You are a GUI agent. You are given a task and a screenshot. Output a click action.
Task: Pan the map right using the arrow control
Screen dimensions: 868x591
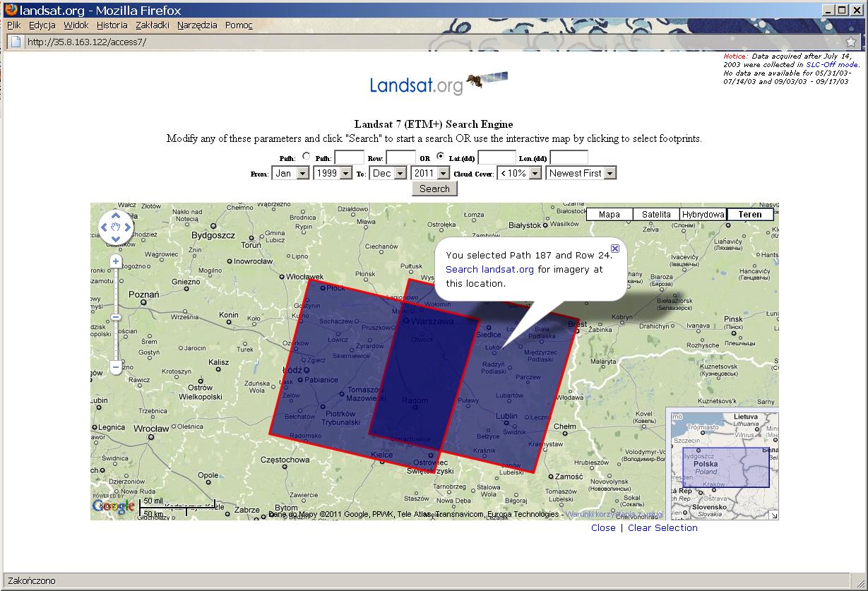(x=127, y=227)
